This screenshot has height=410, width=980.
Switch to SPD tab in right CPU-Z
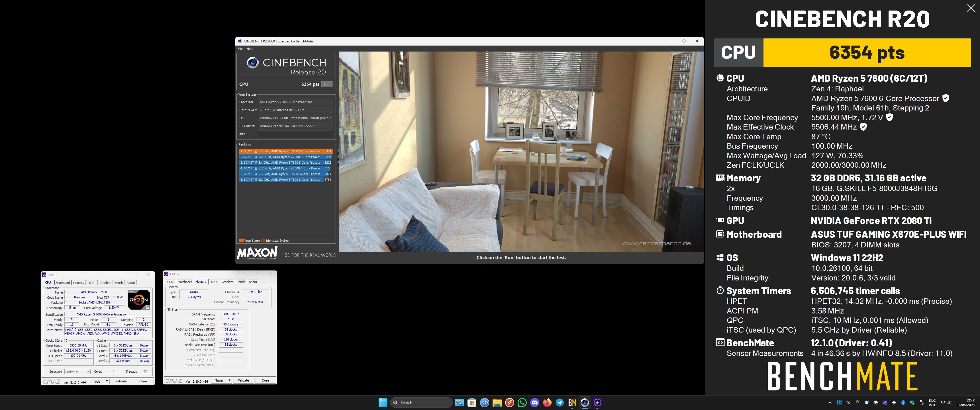[214, 282]
